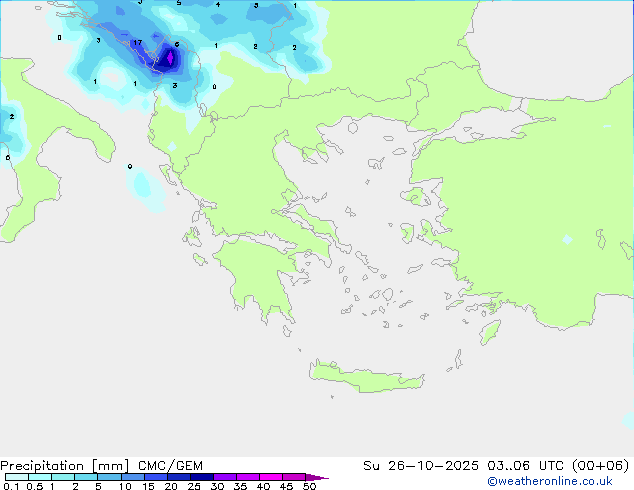This screenshot has height=490, width=634.
Task: Click the 30–35 mm legend color swatch
Action: 224,477
